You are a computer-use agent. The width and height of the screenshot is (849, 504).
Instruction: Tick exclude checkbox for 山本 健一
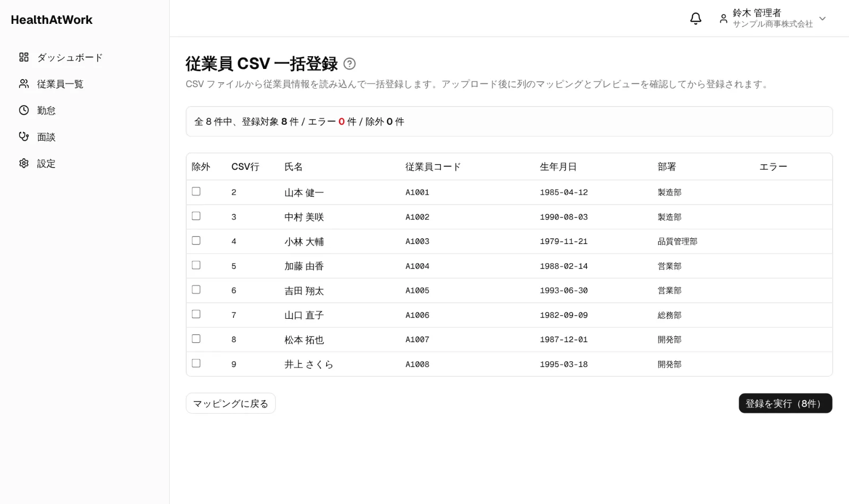pyautogui.click(x=196, y=192)
